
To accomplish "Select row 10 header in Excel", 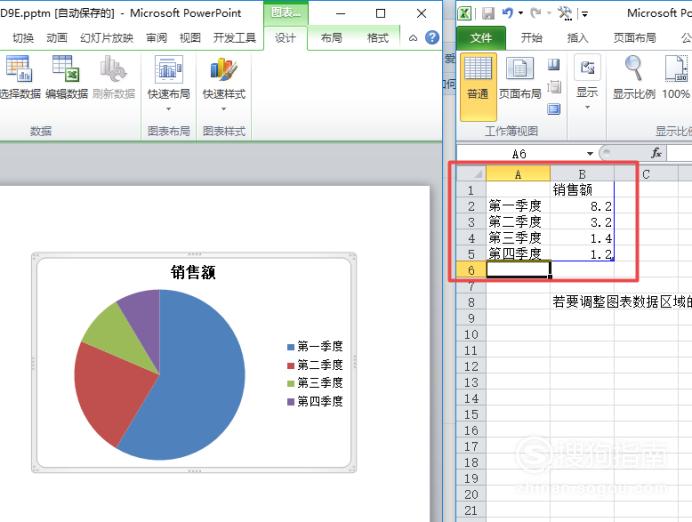I will pos(471,334).
